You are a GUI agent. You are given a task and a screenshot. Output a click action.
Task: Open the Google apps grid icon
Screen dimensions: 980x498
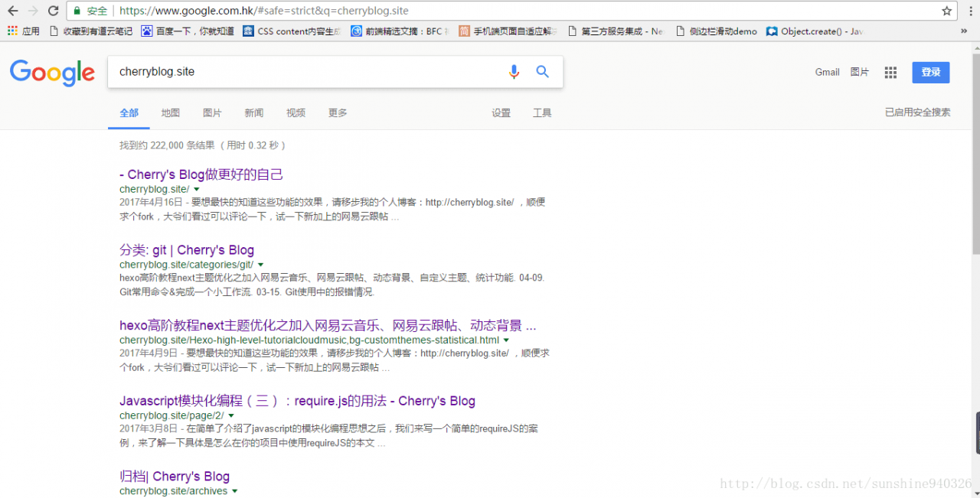890,73
